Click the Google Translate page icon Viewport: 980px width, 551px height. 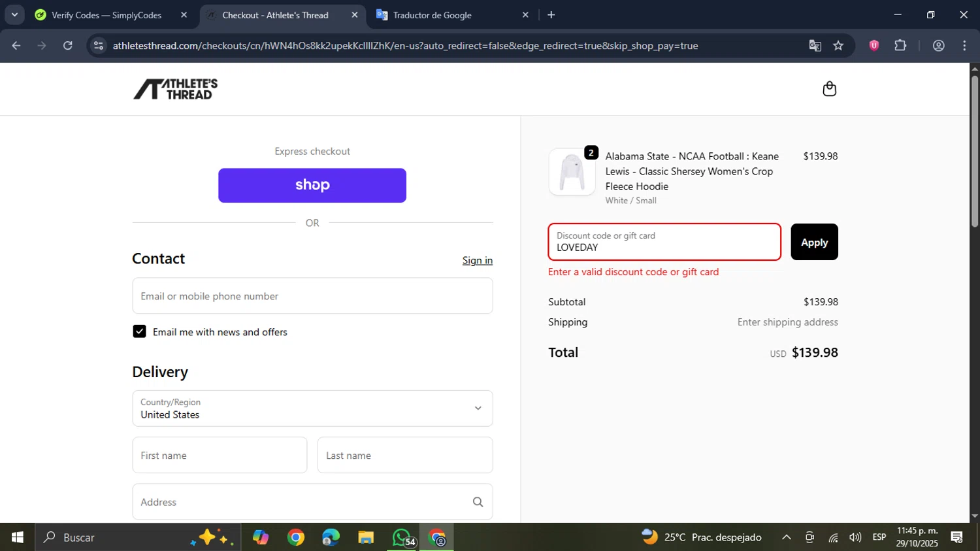[815, 46]
